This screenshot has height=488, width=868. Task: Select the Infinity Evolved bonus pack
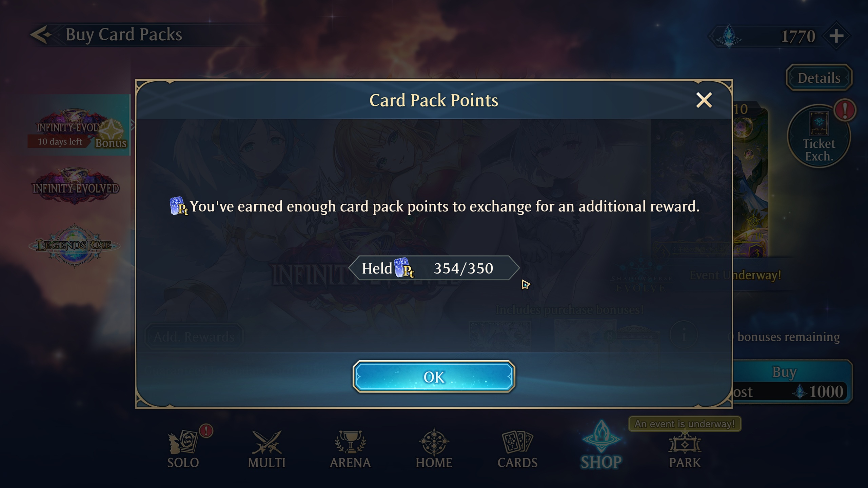[79, 125]
